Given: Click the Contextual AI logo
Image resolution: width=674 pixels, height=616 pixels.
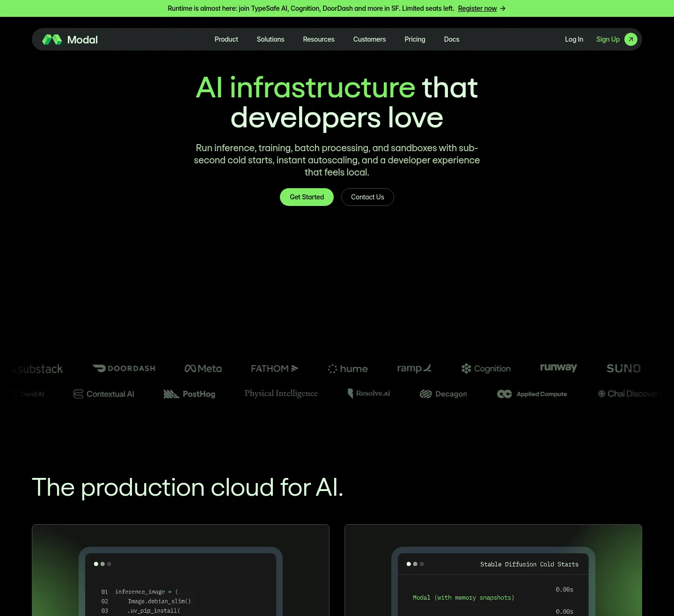Looking at the screenshot, I should tap(104, 394).
